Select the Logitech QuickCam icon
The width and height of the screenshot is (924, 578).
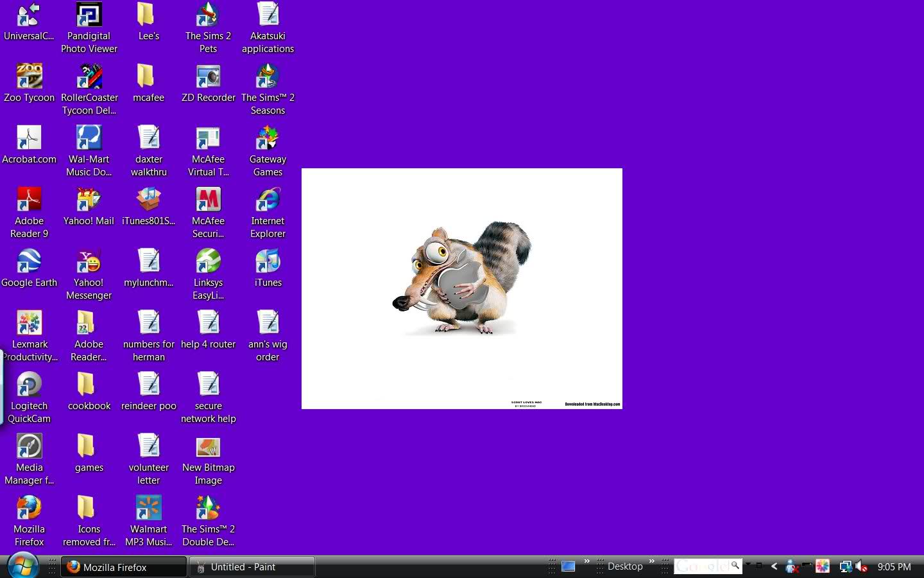[x=29, y=398]
